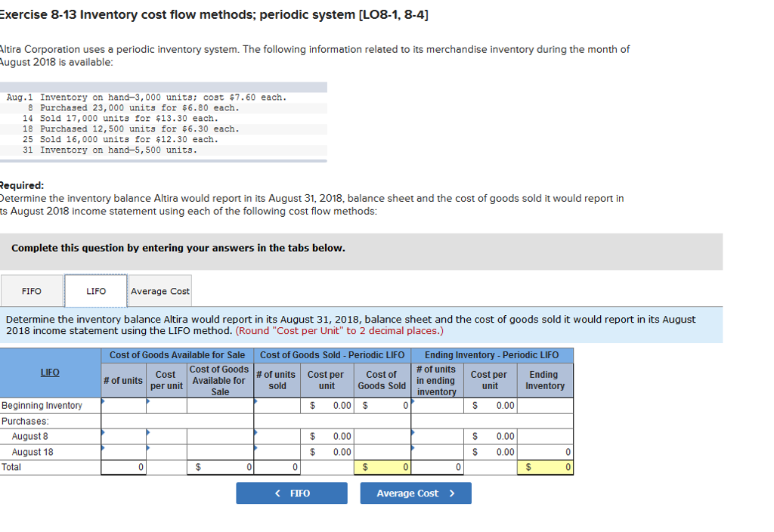Click the 'Purchases:' row label
Viewport: 774px width, 532px height.
[25, 421]
